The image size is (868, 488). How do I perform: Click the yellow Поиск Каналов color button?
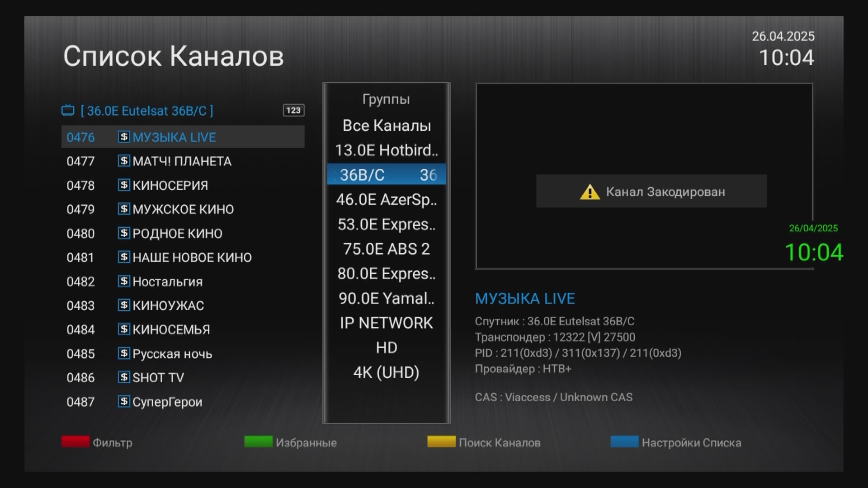tap(441, 441)
